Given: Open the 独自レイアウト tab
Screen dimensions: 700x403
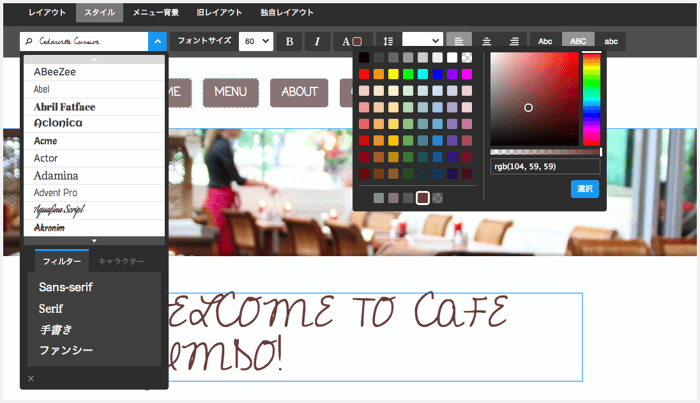Looking at the screenshot, I should click(x=287, y=12).
